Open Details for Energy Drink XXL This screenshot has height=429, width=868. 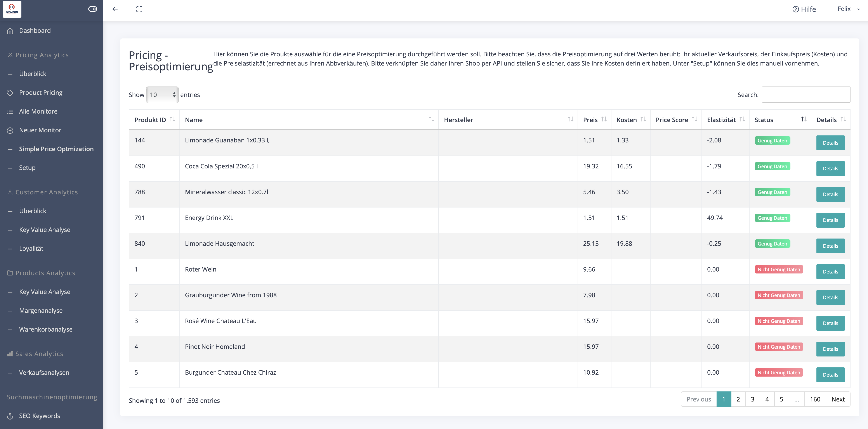click(x=830, y=220)
